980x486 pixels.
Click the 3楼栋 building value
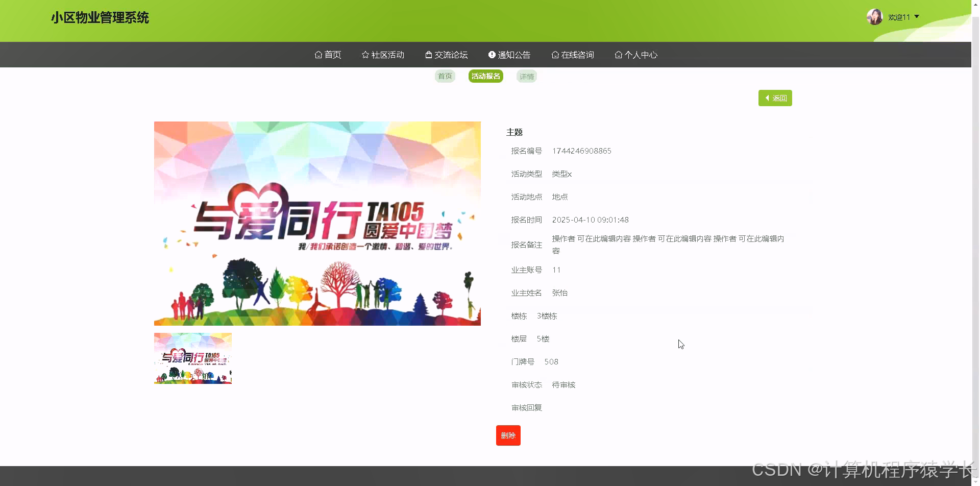click(547, 316)
